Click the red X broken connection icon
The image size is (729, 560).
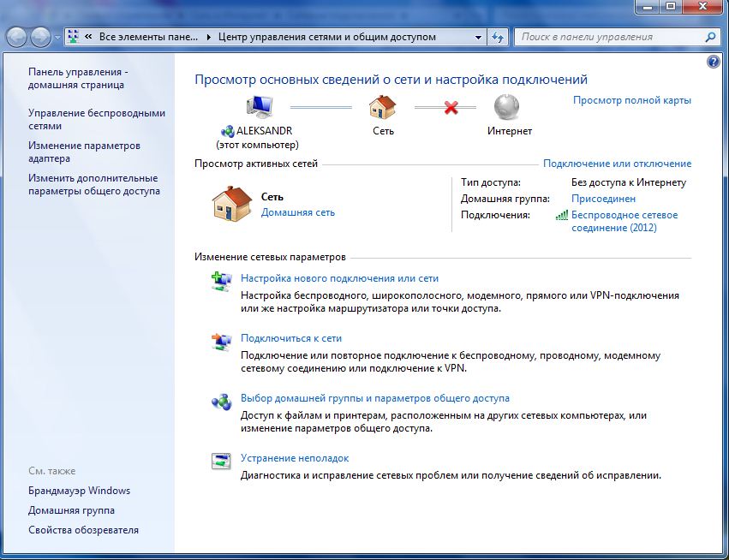451,108
